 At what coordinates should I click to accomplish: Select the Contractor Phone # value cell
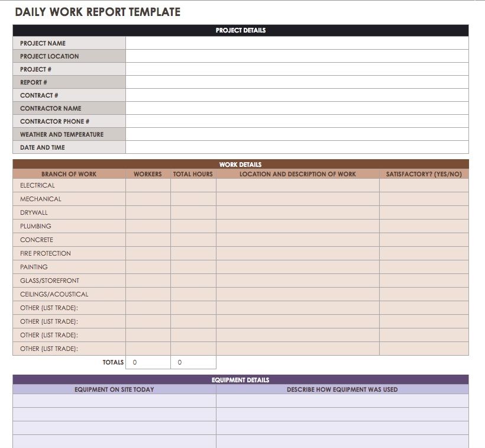297,121
